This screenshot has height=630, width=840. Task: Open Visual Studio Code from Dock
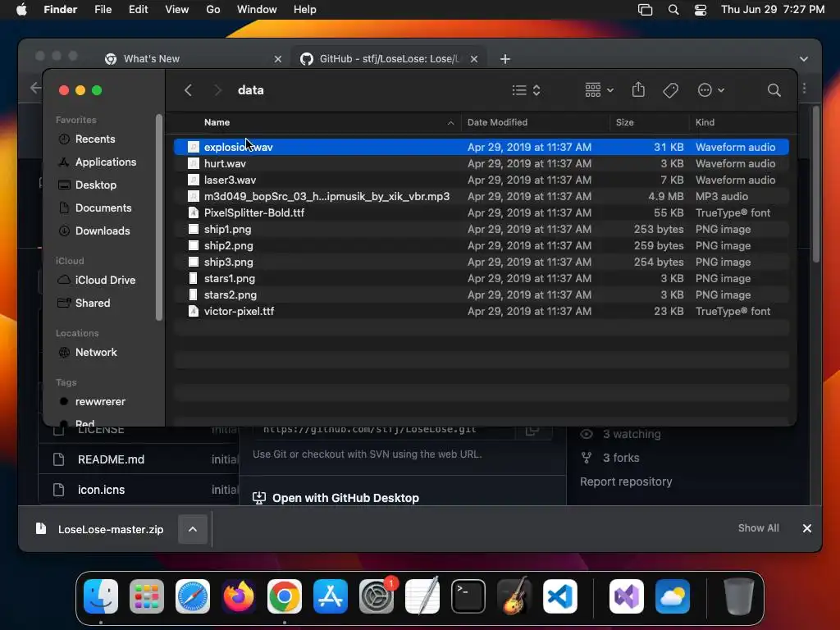pyautogui.click(x=559, y=596)
